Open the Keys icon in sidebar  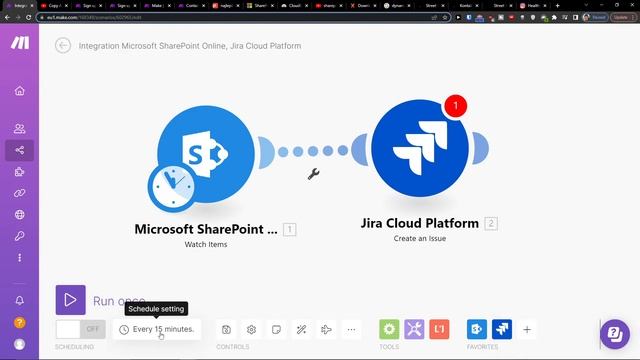click(x=20, y=236)
